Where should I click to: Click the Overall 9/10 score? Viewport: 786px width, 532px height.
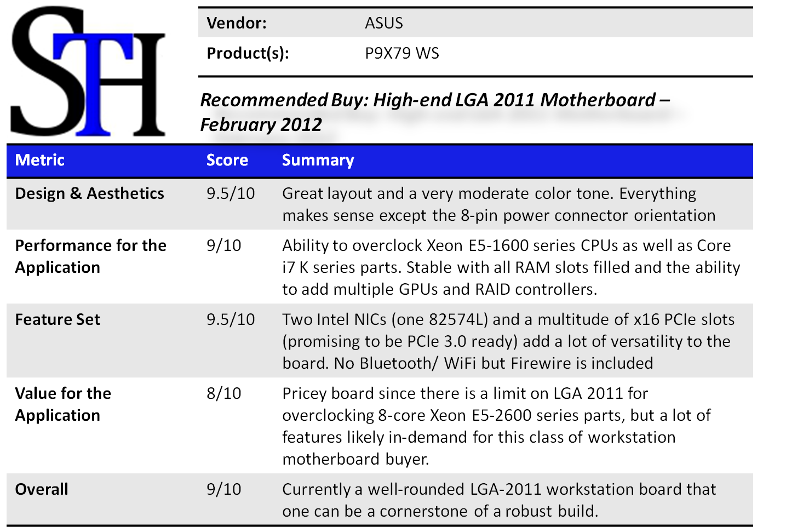click(x=224, y=489)
